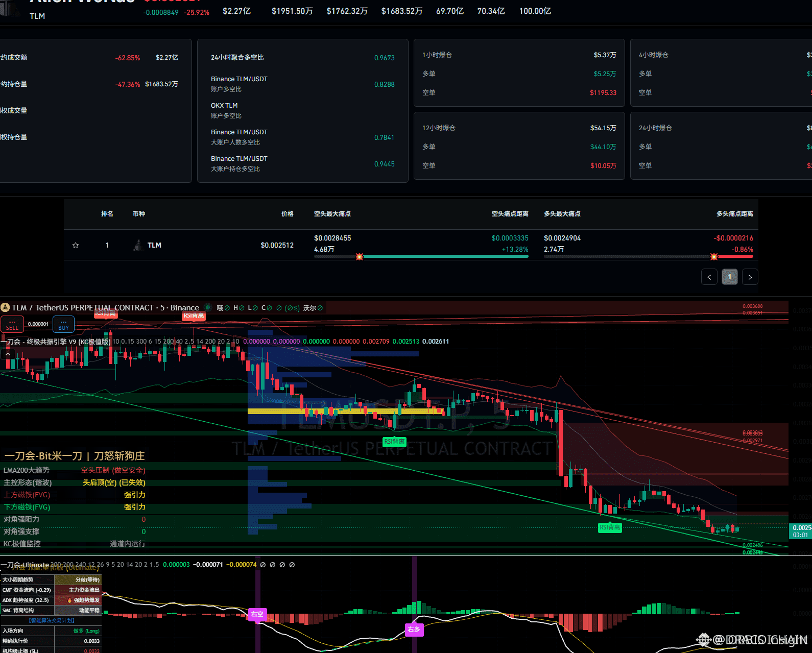This screenshot has height=653, width=812.
Task: Click the long max pain value $0.0024904
Action: [562, 238]
